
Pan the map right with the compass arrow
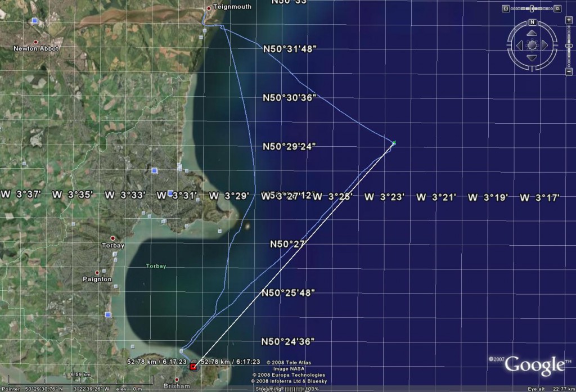point(544,46)
